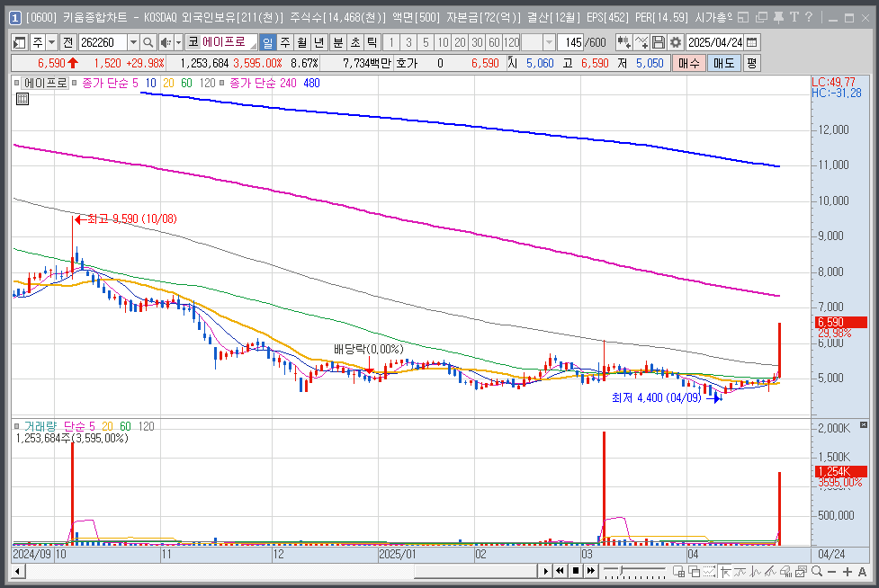Click the stock code 262260 input
The height and width of the screenshot is (588, 879).
103,42
